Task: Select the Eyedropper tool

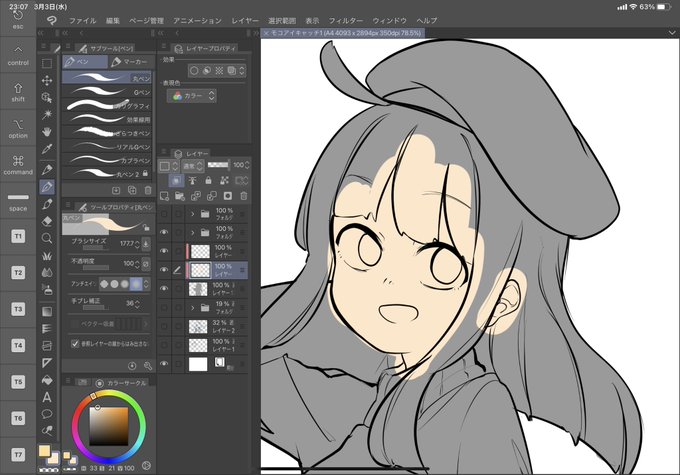Action: click(x=47, y=149)
